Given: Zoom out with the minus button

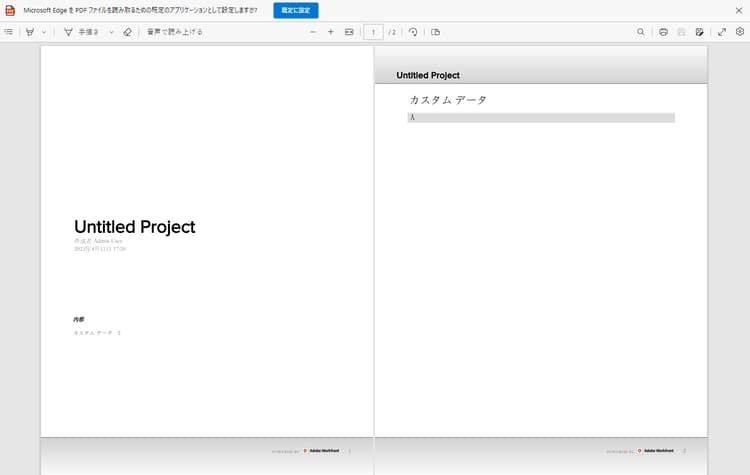Looking at the screenshot, I should pos(313,32).
